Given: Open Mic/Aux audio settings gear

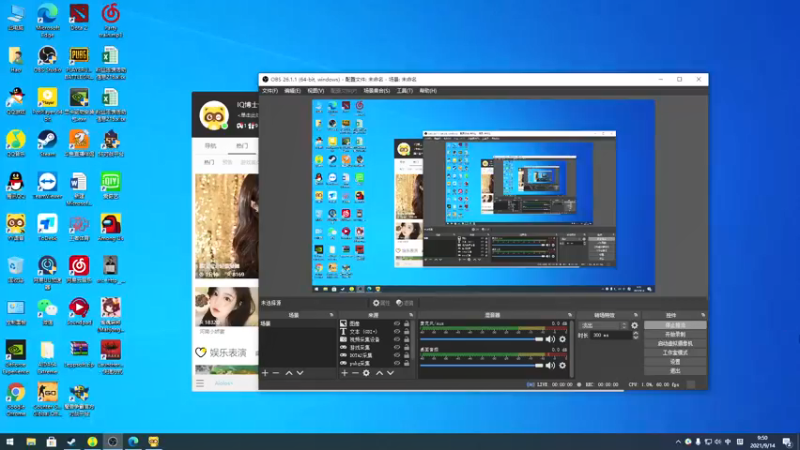Looking at the screenshot, I should [562, 339].
